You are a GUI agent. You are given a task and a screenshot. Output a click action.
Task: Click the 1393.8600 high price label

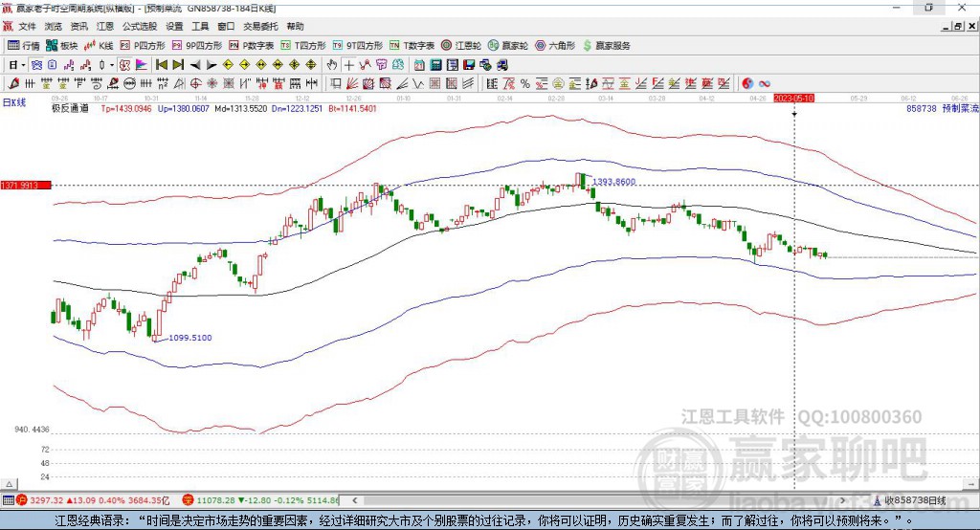613,182
